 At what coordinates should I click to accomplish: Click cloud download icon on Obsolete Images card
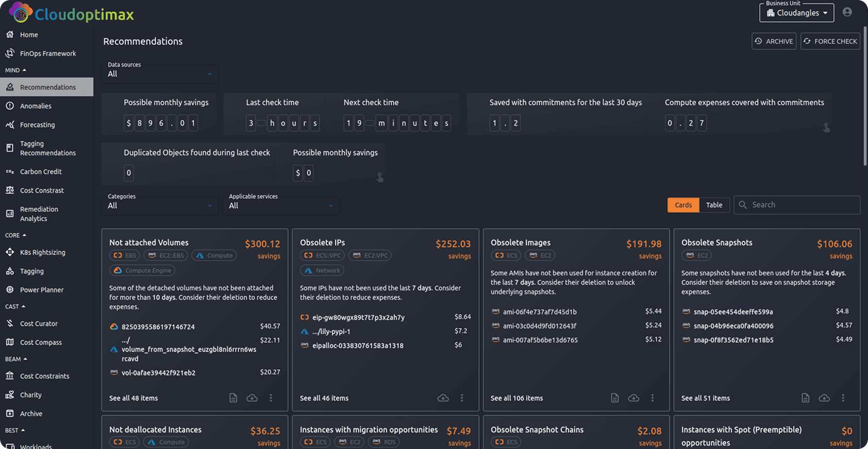point(633,398)
